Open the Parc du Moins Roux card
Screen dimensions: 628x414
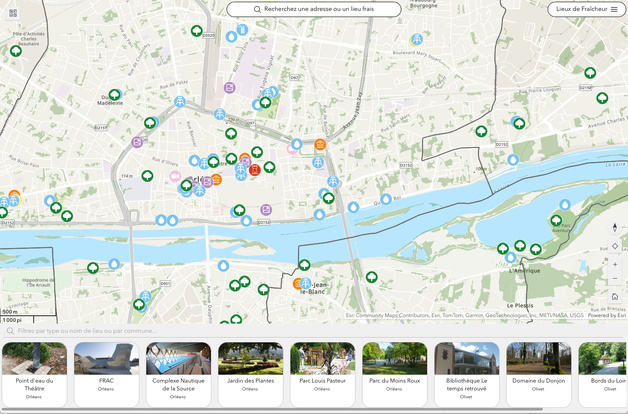(394, 374)
